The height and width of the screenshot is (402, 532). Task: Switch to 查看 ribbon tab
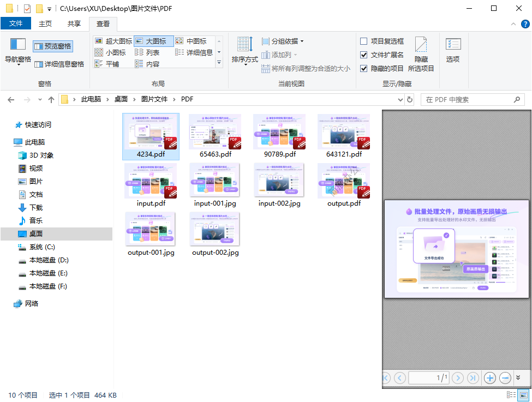[x=103, y=24]
